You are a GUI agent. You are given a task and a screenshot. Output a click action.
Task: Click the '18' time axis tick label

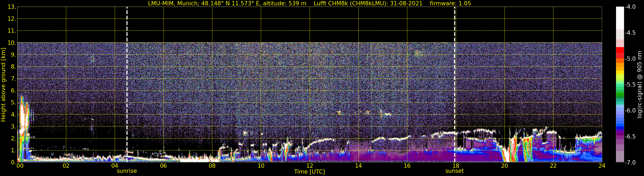[x=456, y=166]
